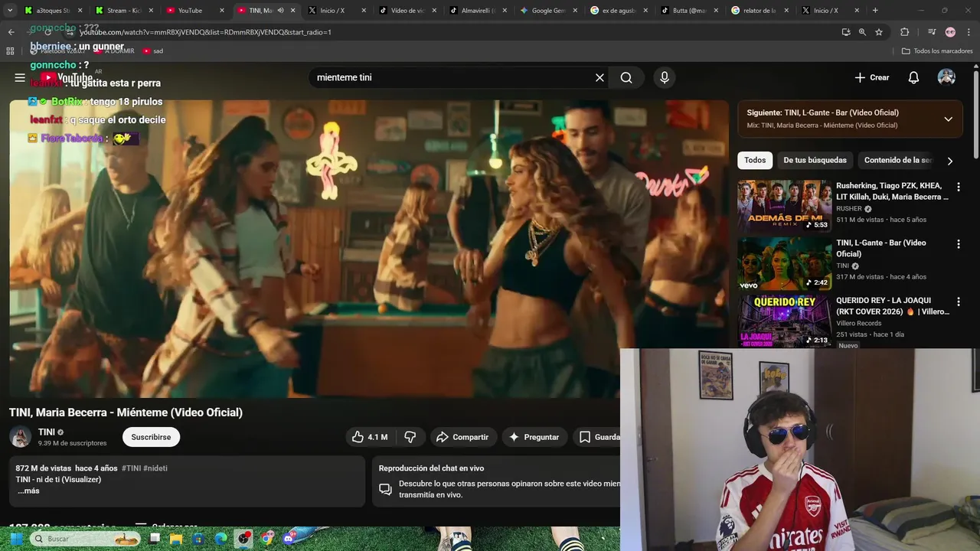Viewport: 980px width, 551px height.
Task: Click the Compartir share button
Action: pos(462,437)
